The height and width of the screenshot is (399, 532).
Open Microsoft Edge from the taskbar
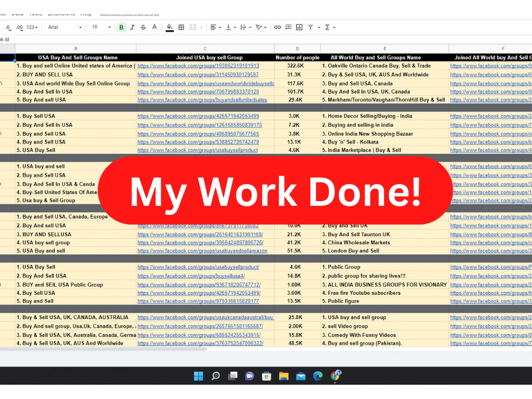pos(318,376)
